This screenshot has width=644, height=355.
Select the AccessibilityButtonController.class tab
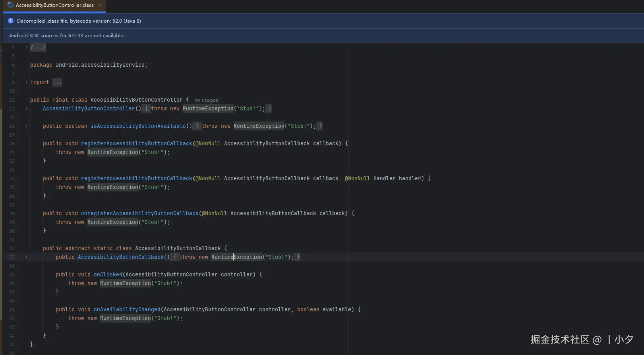pyautogui.click(x=54, y=5)
